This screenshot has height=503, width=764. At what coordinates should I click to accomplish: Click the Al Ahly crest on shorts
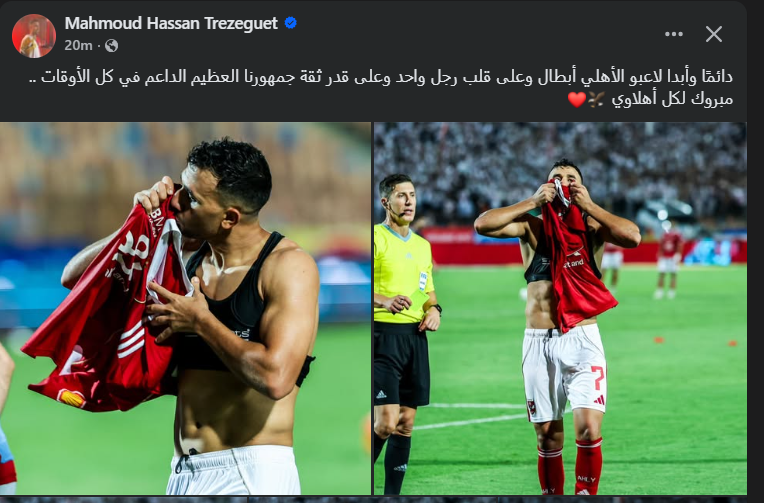pyautogui.click(x=532, y=407)
